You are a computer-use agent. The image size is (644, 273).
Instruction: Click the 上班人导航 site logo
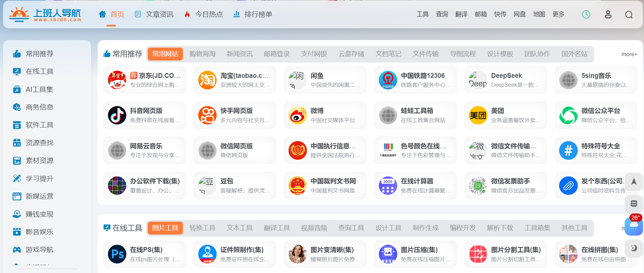click(45, 14)
